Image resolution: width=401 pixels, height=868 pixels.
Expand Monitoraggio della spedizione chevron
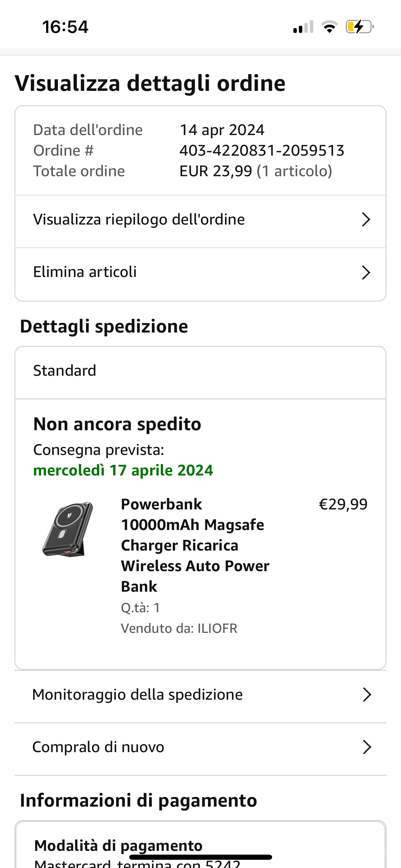click(367, 695)
